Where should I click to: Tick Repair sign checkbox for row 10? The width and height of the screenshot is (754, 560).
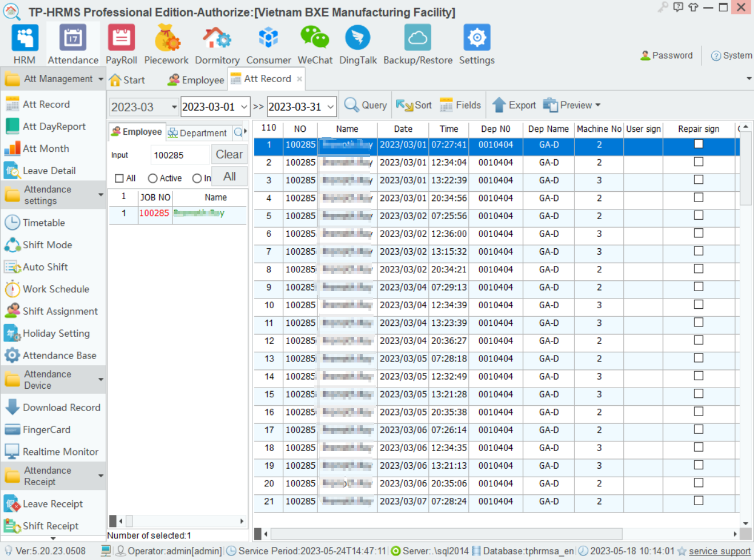(x=699, y=304)
